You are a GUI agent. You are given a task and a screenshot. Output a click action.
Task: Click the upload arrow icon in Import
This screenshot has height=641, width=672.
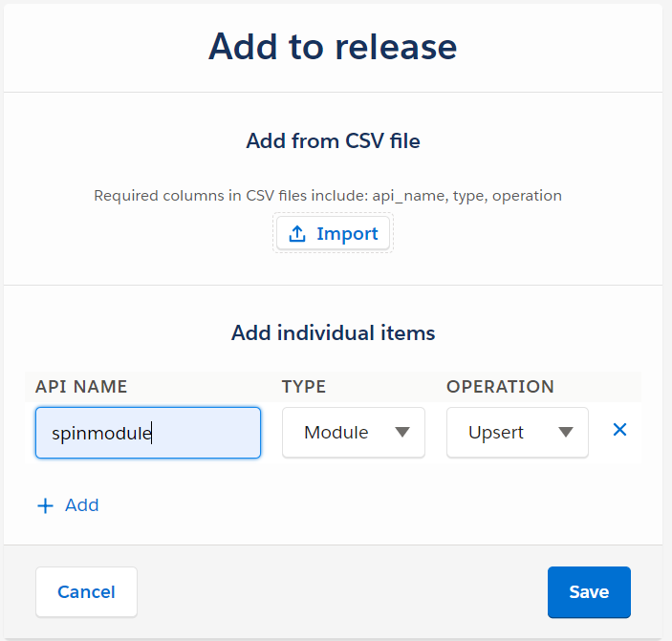point(297,234)
